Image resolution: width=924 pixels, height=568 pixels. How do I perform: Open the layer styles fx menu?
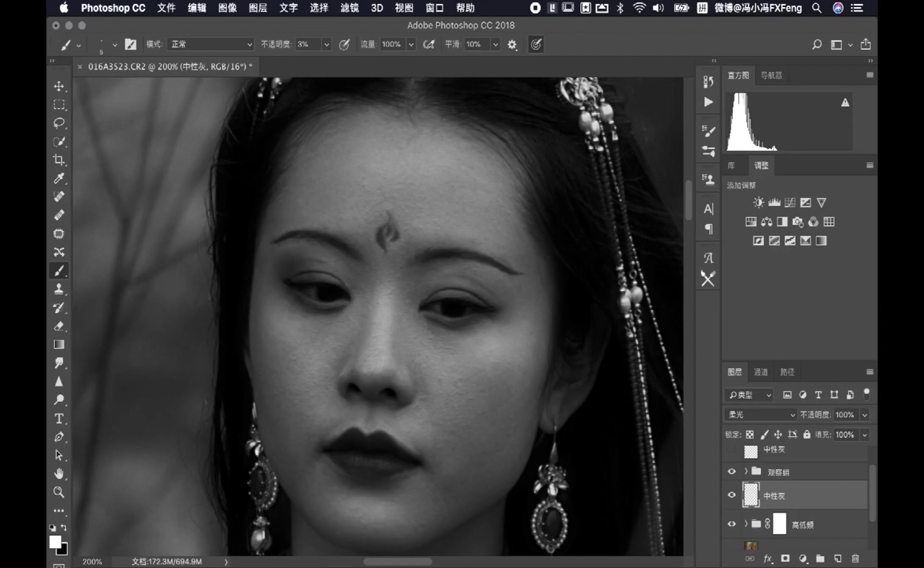point(767,559)
